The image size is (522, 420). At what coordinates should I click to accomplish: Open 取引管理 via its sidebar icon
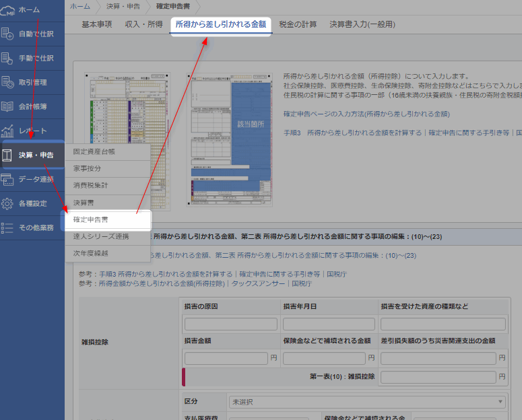8,82
